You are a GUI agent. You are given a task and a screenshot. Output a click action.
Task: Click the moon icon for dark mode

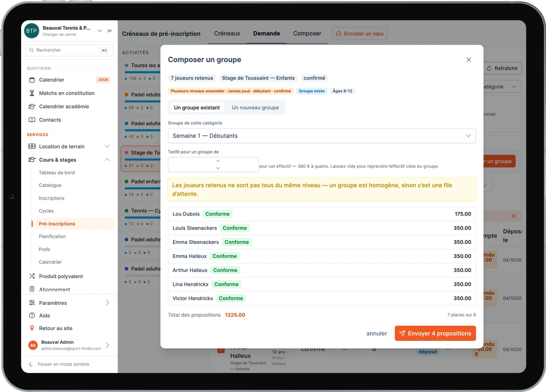[x=31, y=364]
